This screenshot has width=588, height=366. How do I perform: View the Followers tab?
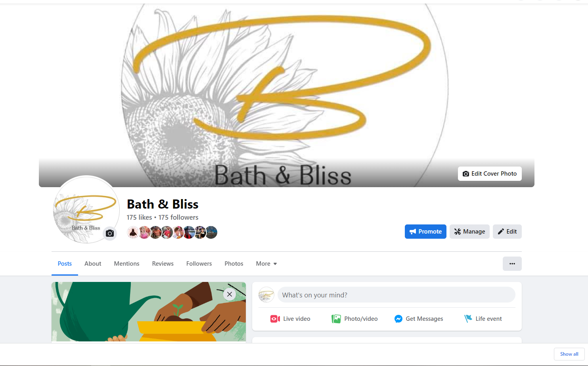(199, 264)
